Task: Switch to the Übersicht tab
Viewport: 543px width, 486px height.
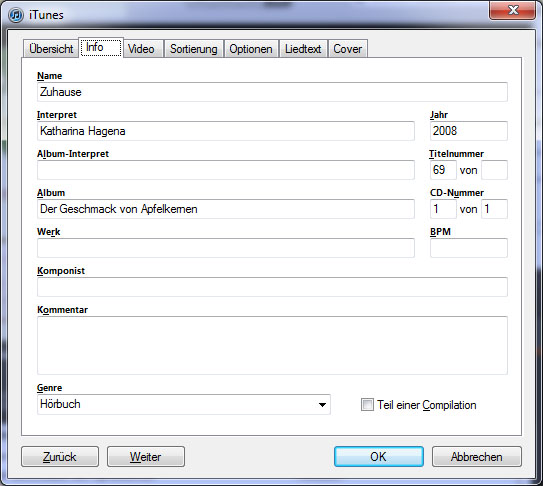Action: click(51, 49)
